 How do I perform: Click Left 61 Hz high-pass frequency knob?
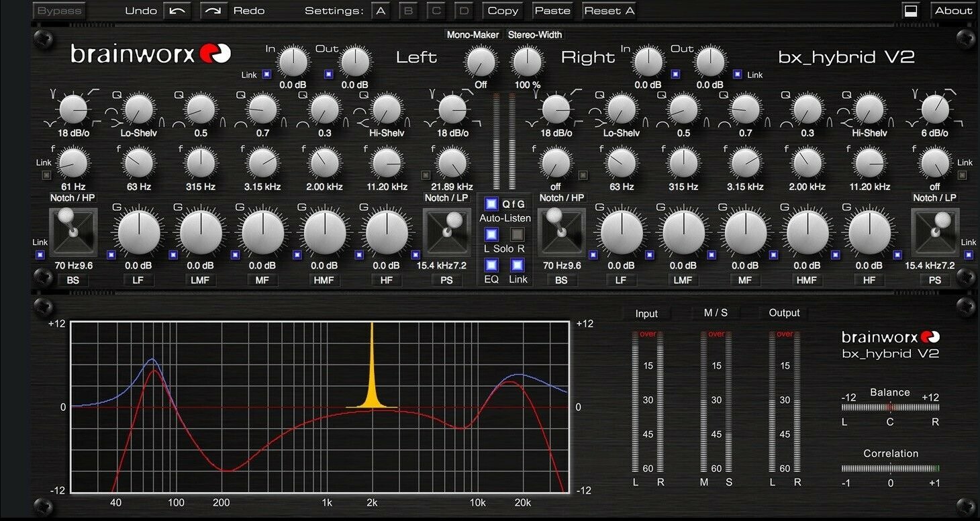pyautogui.click(x=72, y=162)
